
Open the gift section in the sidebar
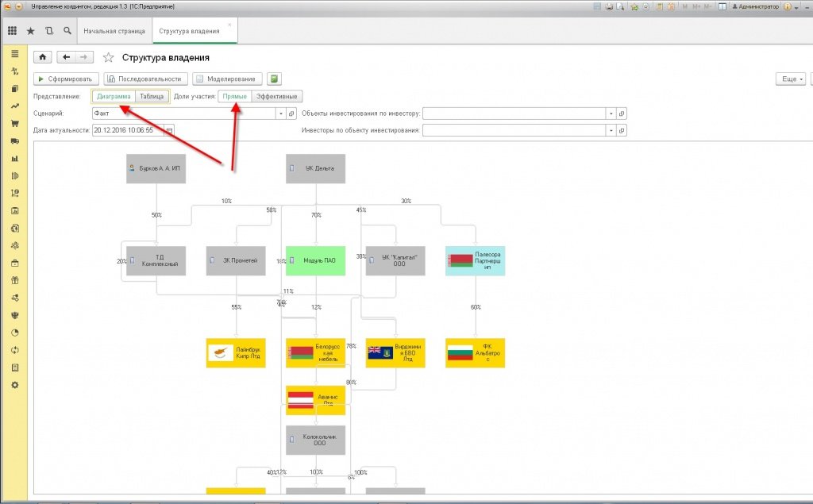14,280
